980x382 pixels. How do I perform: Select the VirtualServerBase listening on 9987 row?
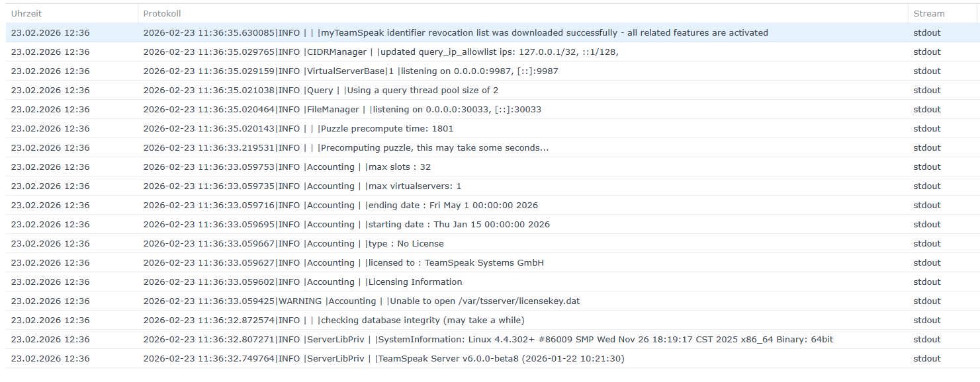point(351,71)
